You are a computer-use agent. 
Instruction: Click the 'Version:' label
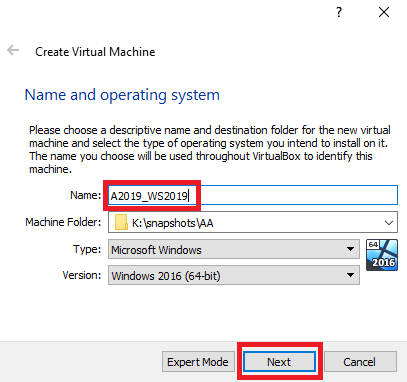[x=82, y=275]
